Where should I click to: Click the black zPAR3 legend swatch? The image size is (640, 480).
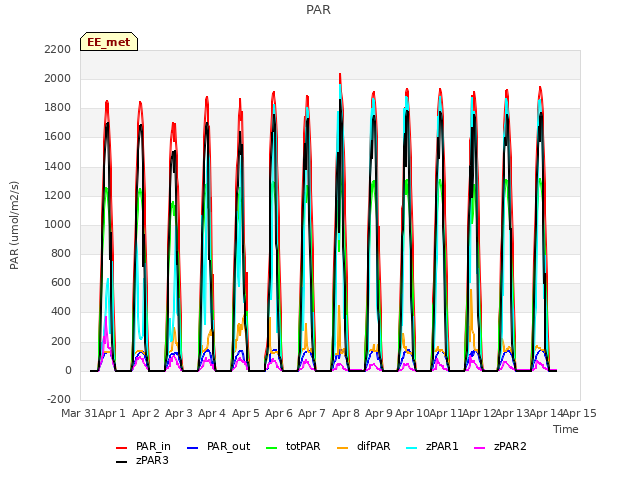122,462
